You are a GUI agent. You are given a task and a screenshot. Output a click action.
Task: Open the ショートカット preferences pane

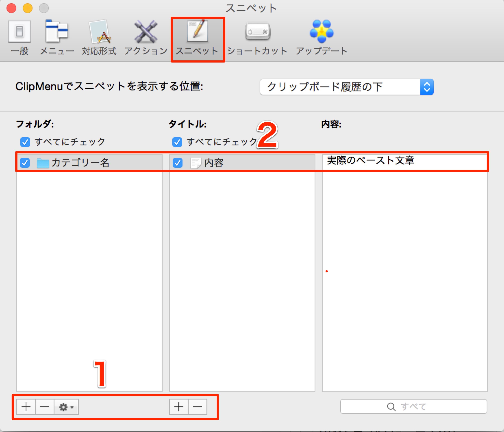click(257, 38)
